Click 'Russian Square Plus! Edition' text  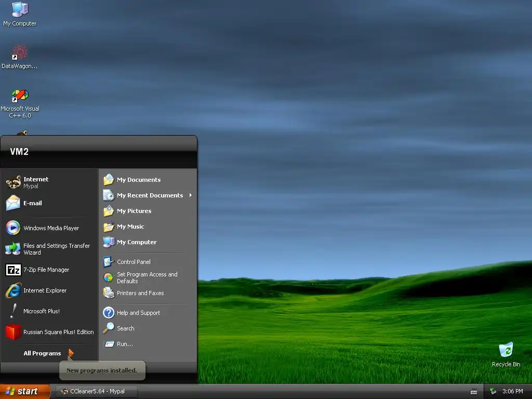(x=58, y=332)
